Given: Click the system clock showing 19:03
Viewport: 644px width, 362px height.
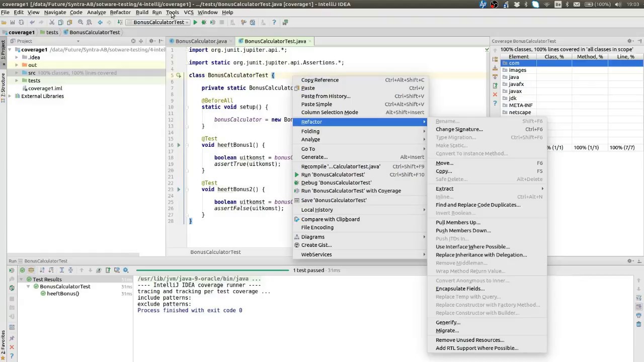Looking at the screenshot, I should pos(633,4).
